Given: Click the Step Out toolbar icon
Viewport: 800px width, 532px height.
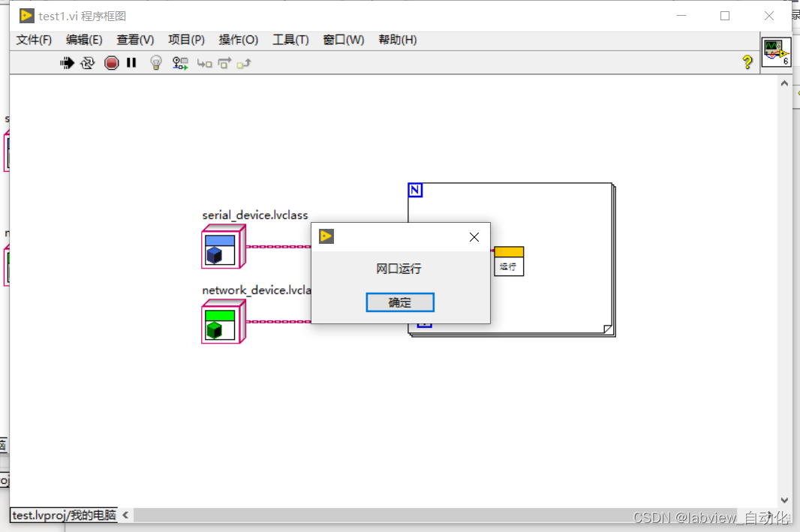Looking at the screenshot, I should (245, 63).
